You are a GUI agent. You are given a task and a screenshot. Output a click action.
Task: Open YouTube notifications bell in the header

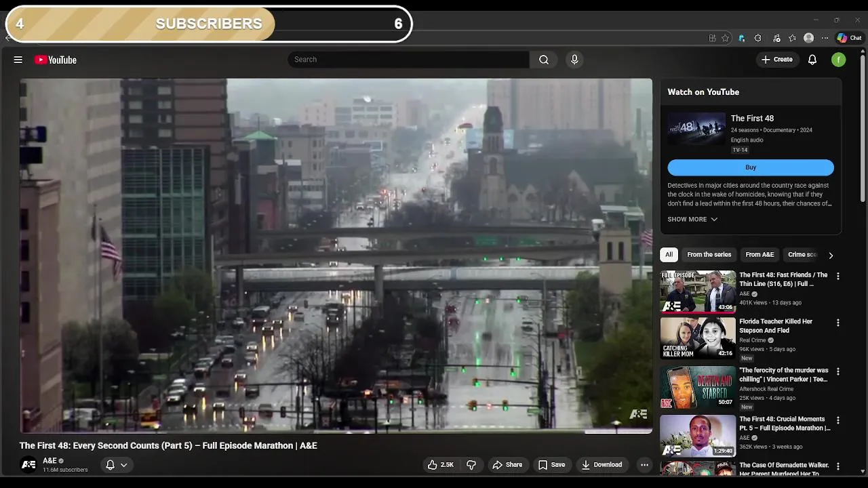pyautogui.click(x=812, y=60)
